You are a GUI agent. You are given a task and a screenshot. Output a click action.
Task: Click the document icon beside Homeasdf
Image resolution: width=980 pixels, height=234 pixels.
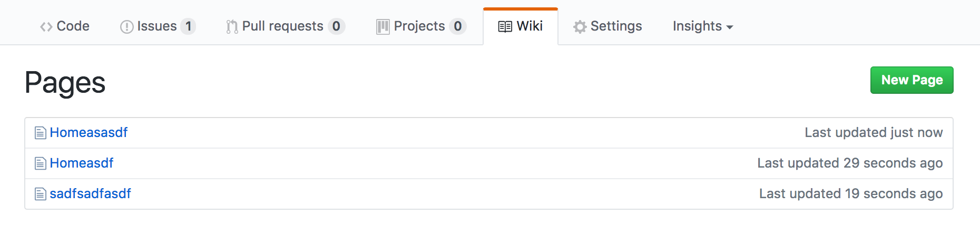tap(41, 163)
